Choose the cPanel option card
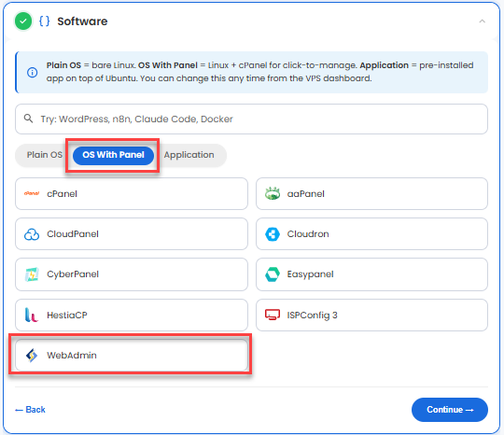504x435 pixels. [x=132, y=194]
